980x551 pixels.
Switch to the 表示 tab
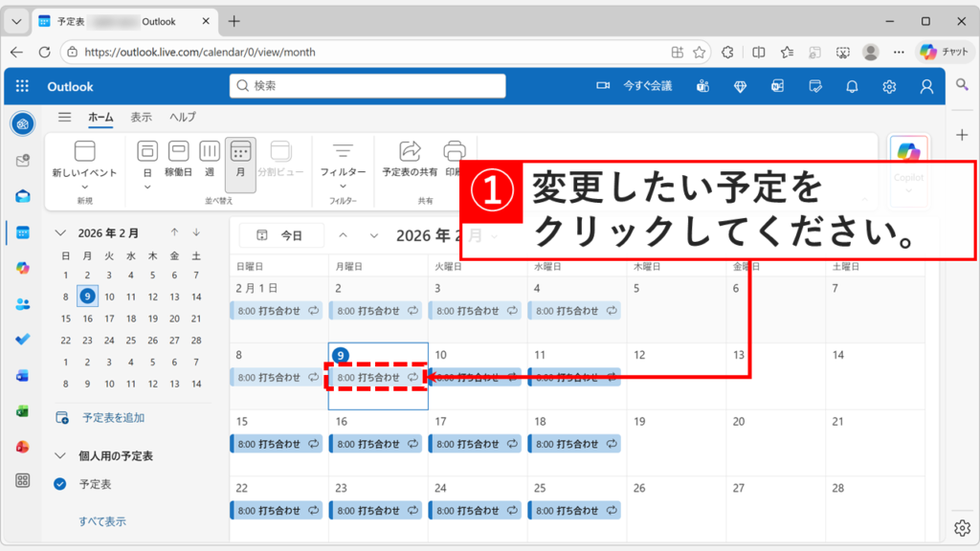tap(141, 117)
